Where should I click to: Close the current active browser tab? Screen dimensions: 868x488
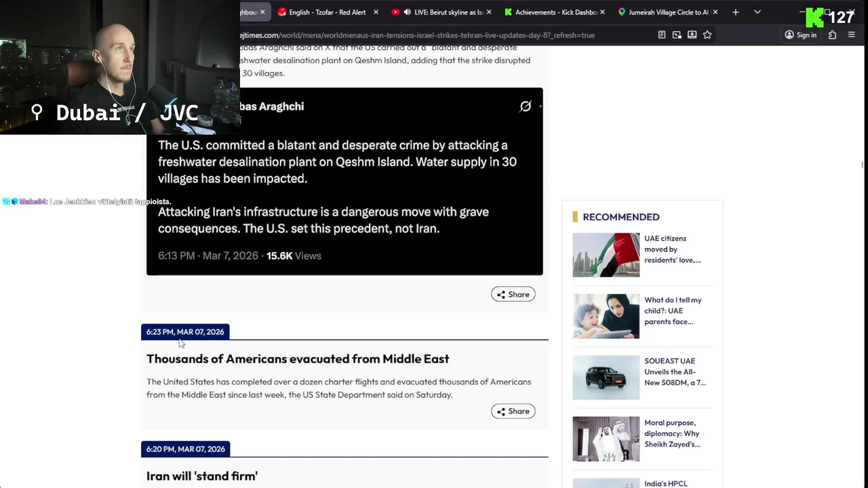262,12
